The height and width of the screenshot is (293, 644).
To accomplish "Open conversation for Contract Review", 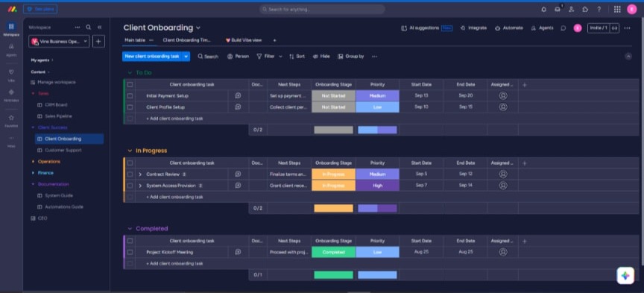I will [x=238, y=174].
